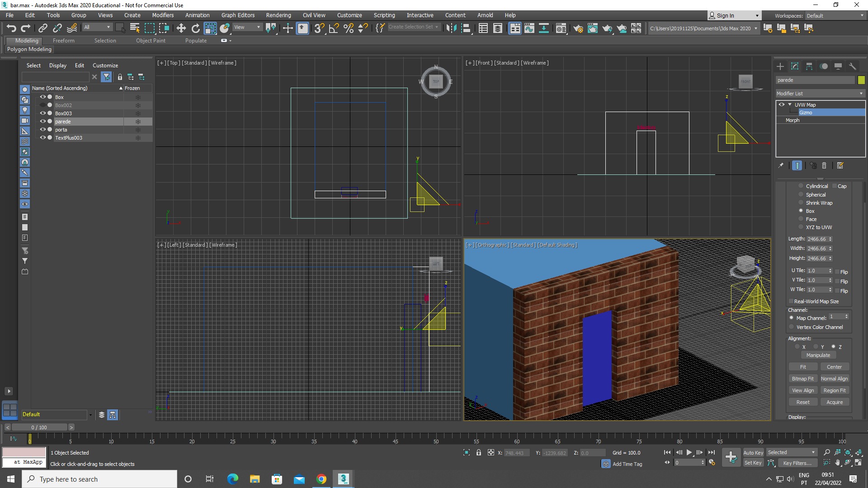The width and height of the screenshot is (868, 488).
Task: Toggle the Percent Snap icon
Action: tap(348, 28)
